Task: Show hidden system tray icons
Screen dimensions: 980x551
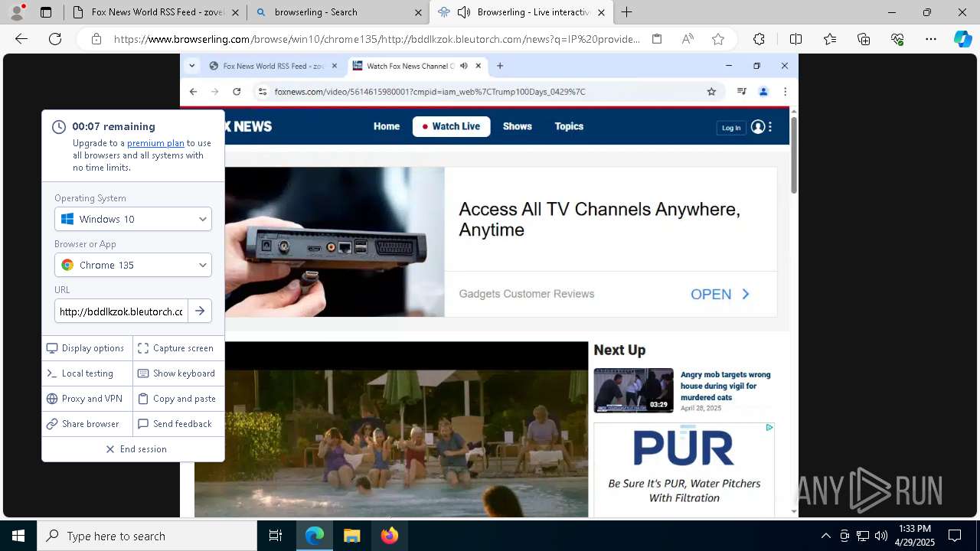Action: pos(825,536)
